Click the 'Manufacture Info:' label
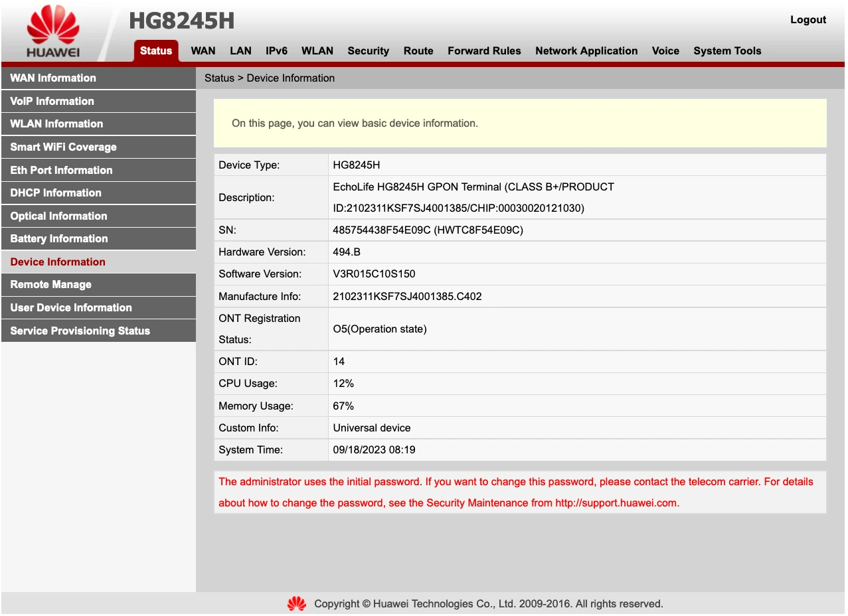 pyautogui.click(x=260, y=297)
